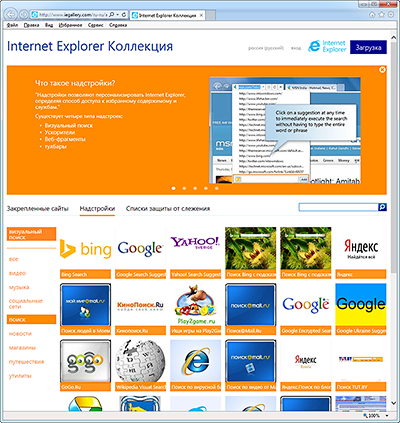Open the Yahoo! Search Suggest tile
This screenshot has height=423, width=400.
195,253
